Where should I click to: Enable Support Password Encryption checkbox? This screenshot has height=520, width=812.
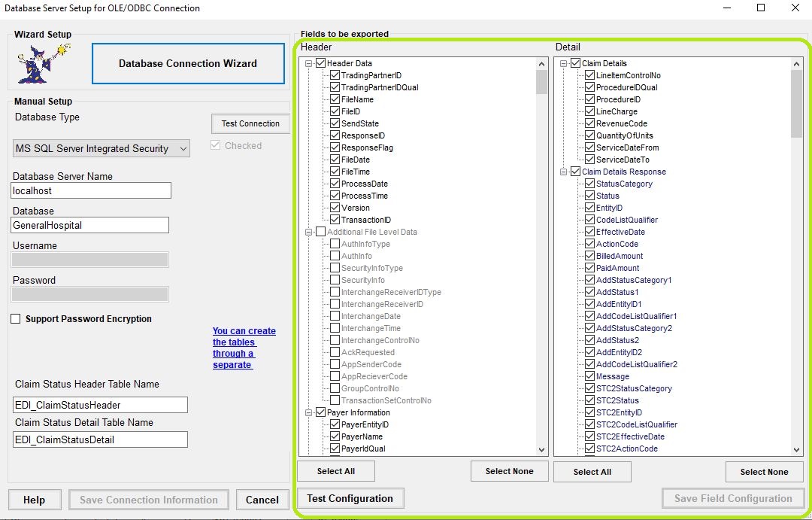pyautogui.click(x=16, y=319)
